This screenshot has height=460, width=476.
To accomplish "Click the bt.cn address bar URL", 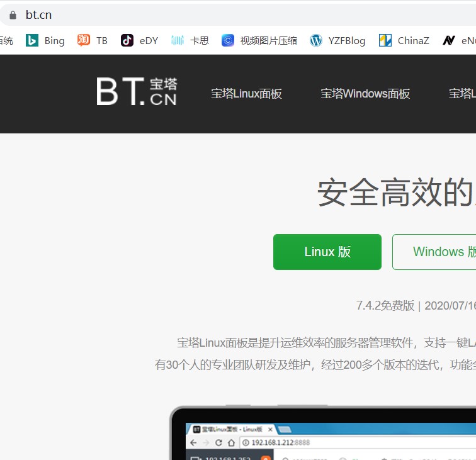I will click(x=38, y=14).
